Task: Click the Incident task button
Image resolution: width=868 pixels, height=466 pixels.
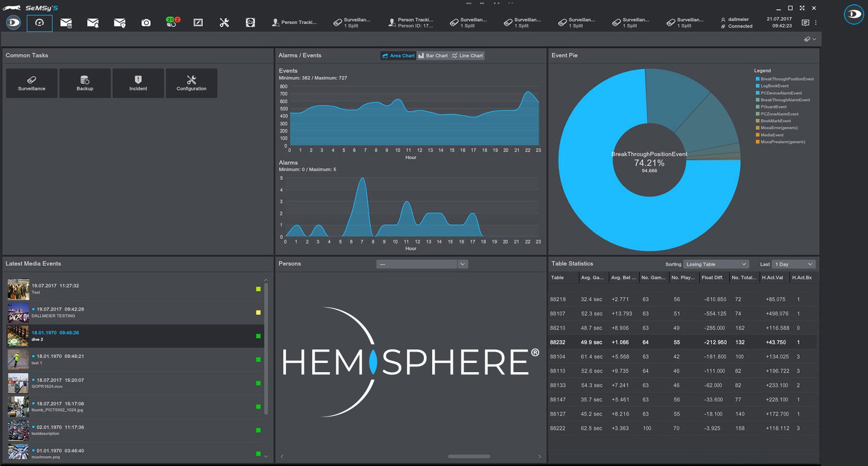Action: tap(138, 83)
